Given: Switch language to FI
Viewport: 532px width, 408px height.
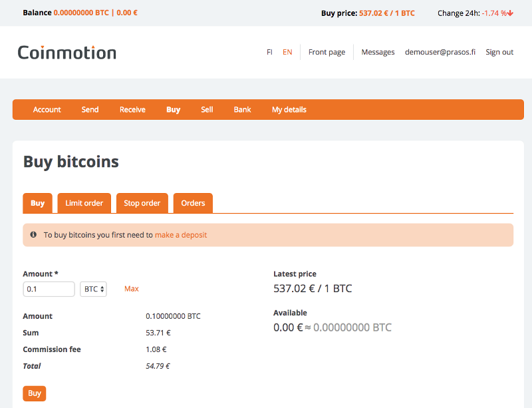Looking at the screenshot, I should point(269,52).
